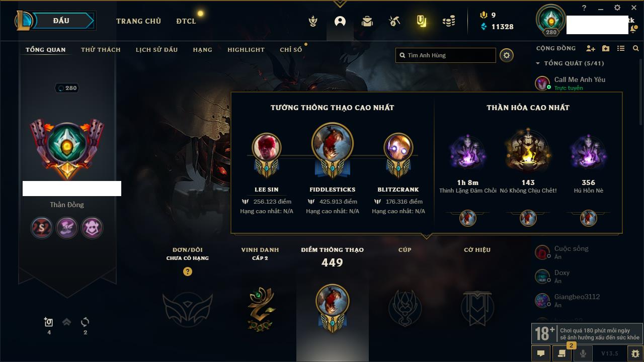Screen dimensions: 644x362
Task: Toggle the friends list view icon
Action: tap(621, 48)
